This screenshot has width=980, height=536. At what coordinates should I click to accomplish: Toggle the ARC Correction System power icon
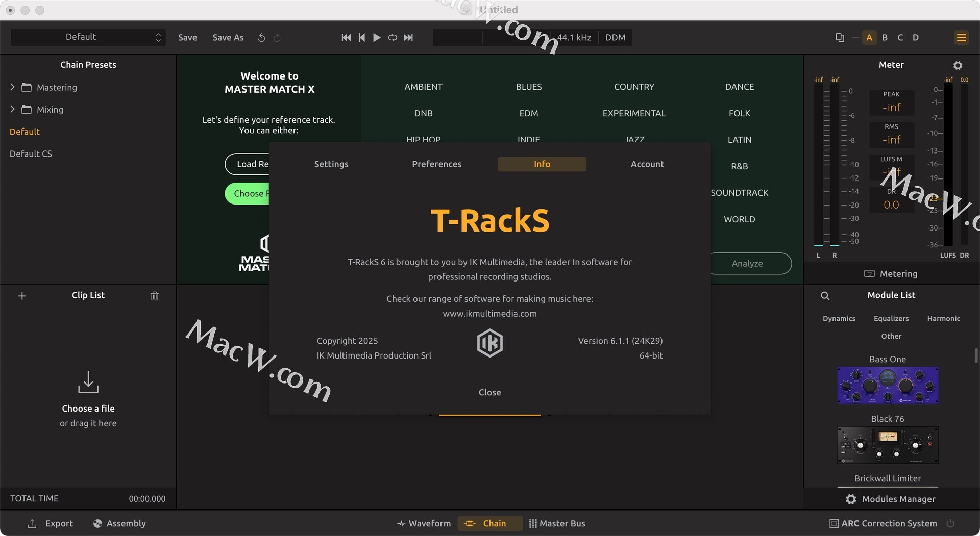point(950,523)
